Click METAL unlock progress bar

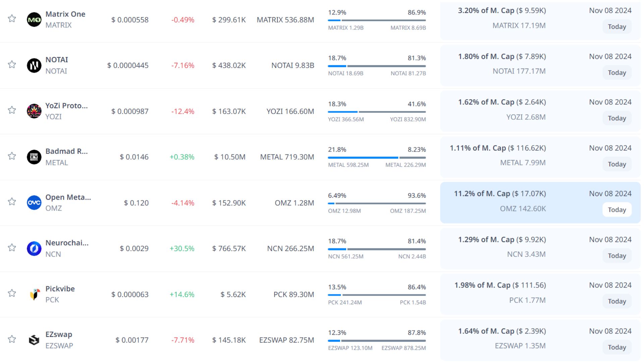tap(377, 158)
